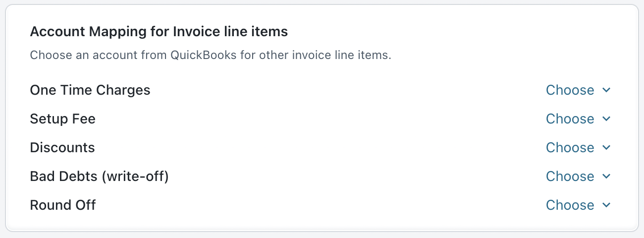Viewport: 644px width, 238px height.
Task: Click the Setup Fee label
Action: [63, 119]
